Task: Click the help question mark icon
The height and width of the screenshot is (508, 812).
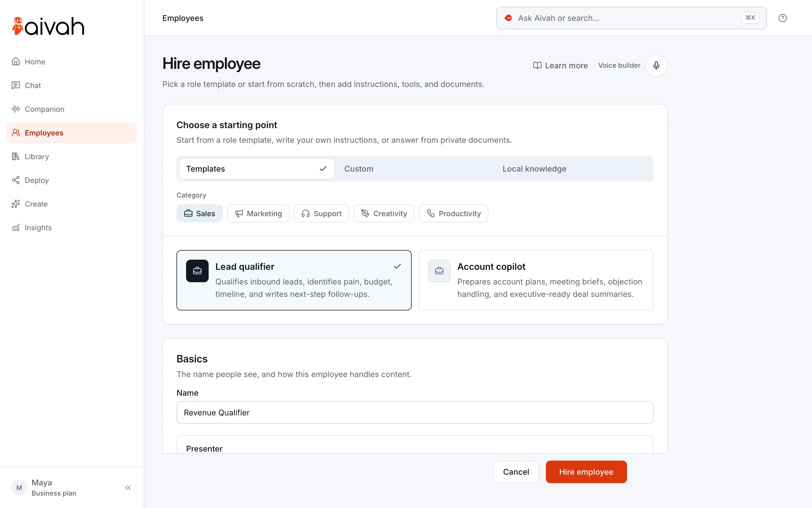Action: click(x=782, y=18)
